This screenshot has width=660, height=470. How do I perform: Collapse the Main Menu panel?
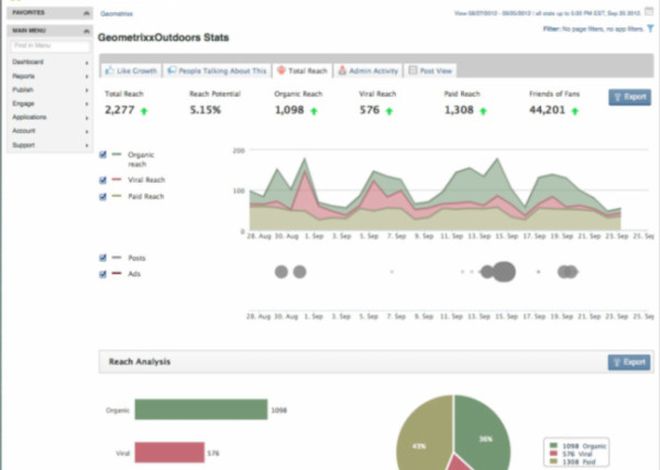pos(86,31)
